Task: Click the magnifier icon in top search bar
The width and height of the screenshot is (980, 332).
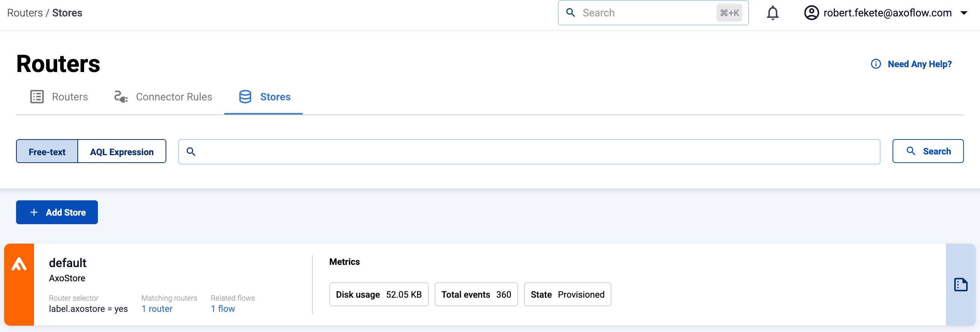Action: (x=570, y=13)
